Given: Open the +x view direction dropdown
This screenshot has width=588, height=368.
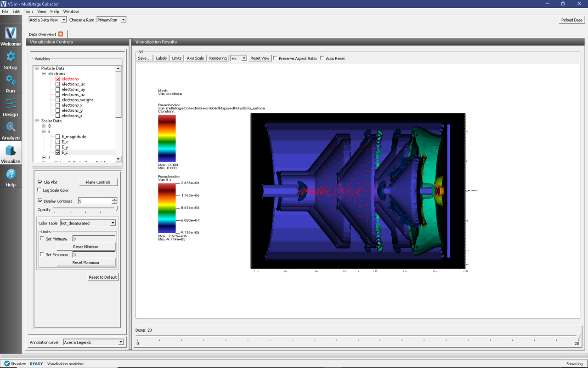Looking at the screenshot, I should pos(239,58).
